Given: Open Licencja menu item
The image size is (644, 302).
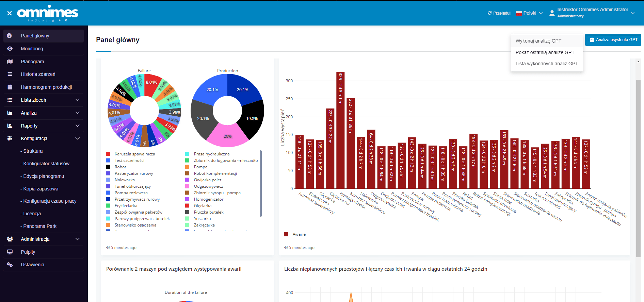Looking at the screenshot, I should point(32,214).
